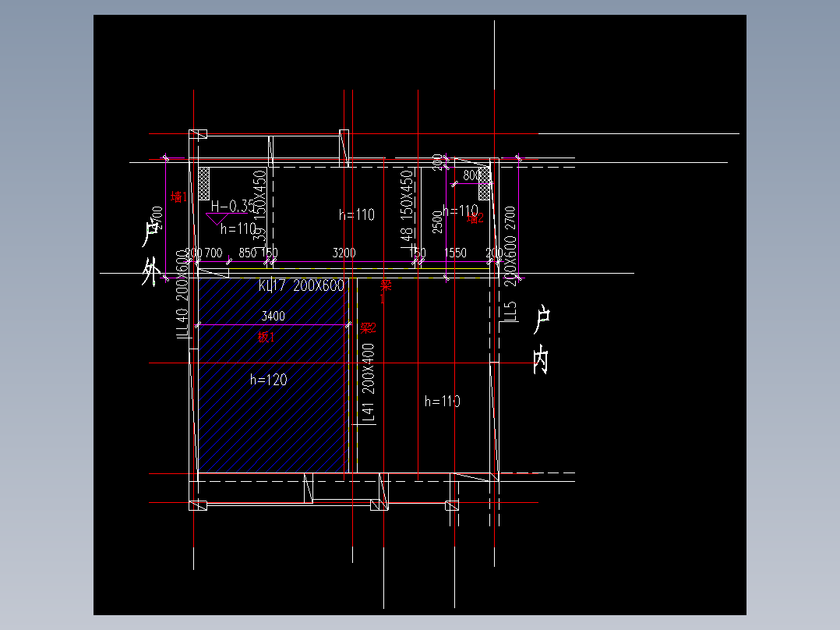Click the 700 dimension text
This screenshot has height=630, width=840.
[x=214, y=253]
